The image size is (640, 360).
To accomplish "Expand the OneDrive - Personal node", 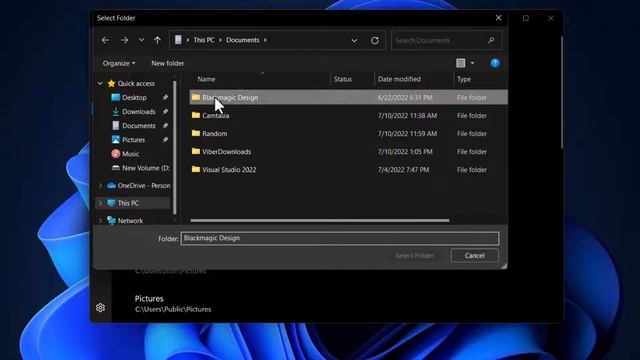I will coord(100,185).
